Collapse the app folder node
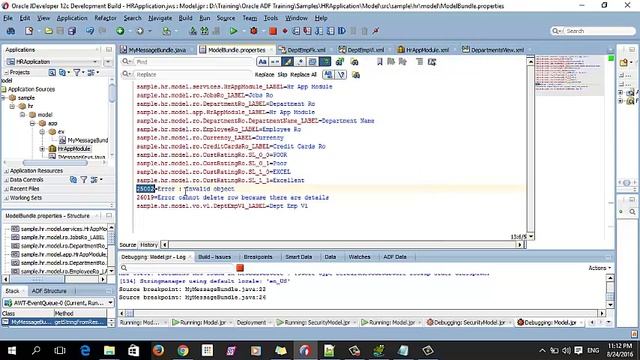Viewport: 640px width, 360px height. tap(32, 123)
